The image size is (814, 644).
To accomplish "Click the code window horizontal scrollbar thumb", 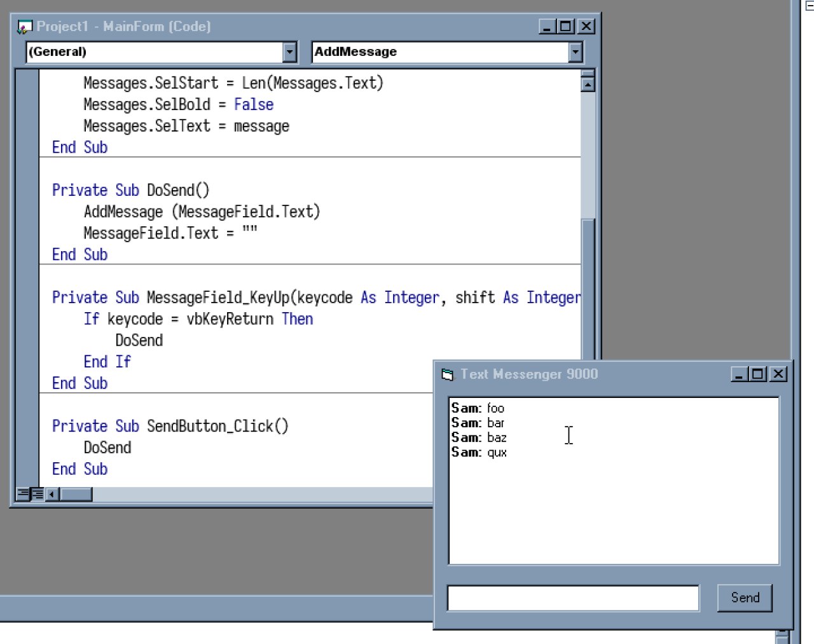I will point(76,494).
